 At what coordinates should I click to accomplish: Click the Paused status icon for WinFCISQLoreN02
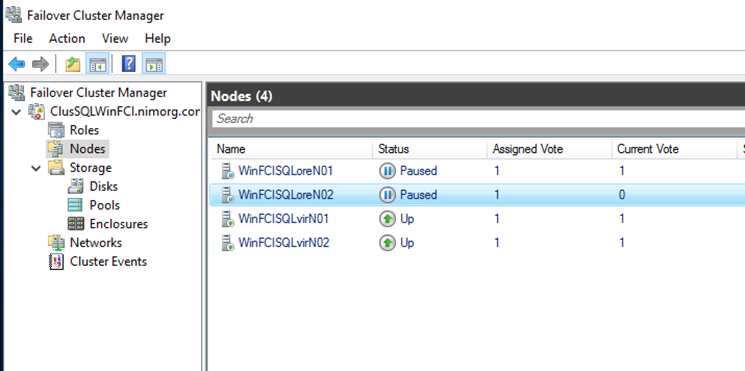pos(387,195)
